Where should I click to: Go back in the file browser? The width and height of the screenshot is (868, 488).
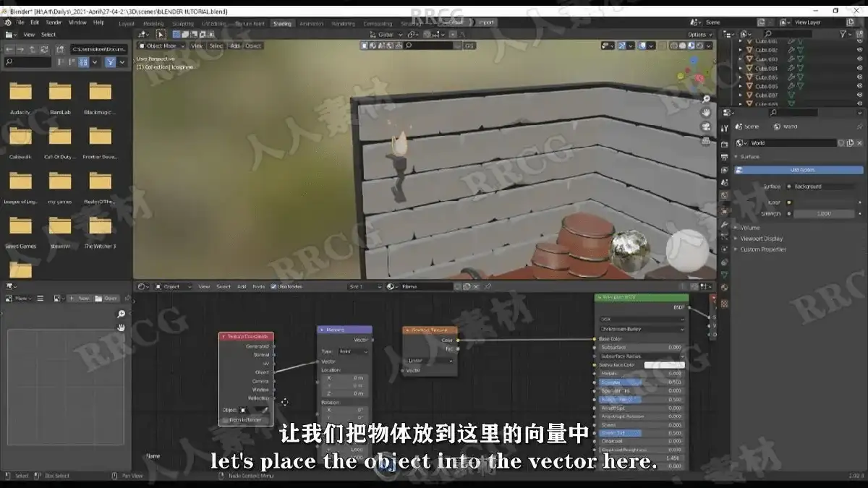tap(9, 48)
